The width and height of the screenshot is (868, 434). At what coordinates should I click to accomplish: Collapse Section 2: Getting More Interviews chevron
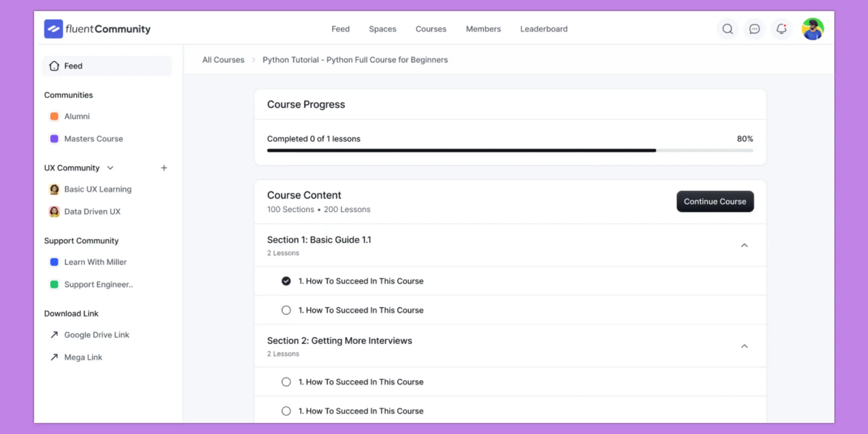point(744,346)
